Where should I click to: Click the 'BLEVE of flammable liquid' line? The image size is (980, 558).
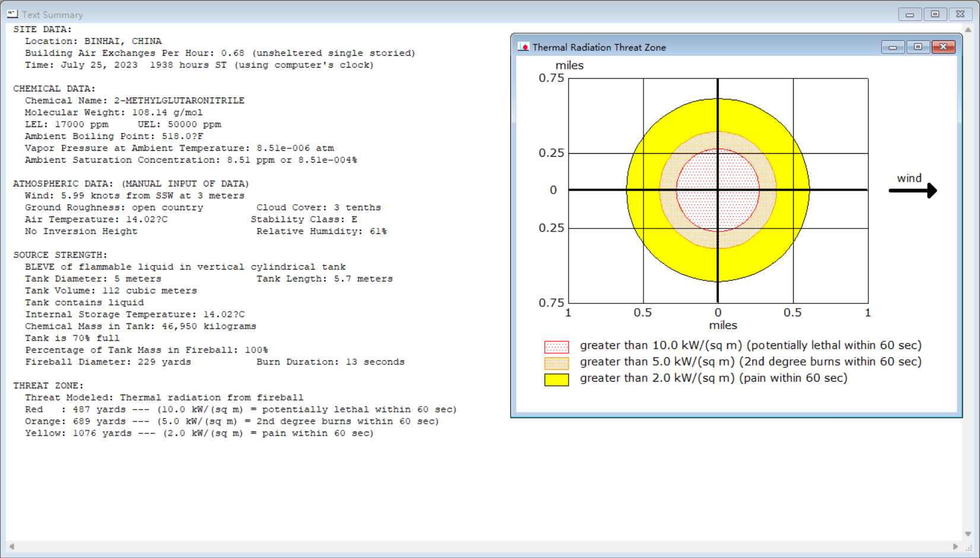(185, 267)
